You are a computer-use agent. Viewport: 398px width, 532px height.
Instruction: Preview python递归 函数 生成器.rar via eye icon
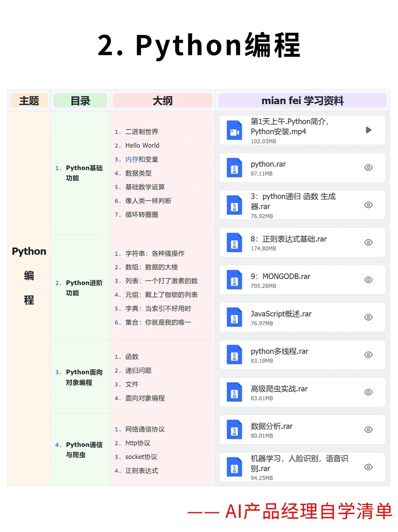pos(369,205)
